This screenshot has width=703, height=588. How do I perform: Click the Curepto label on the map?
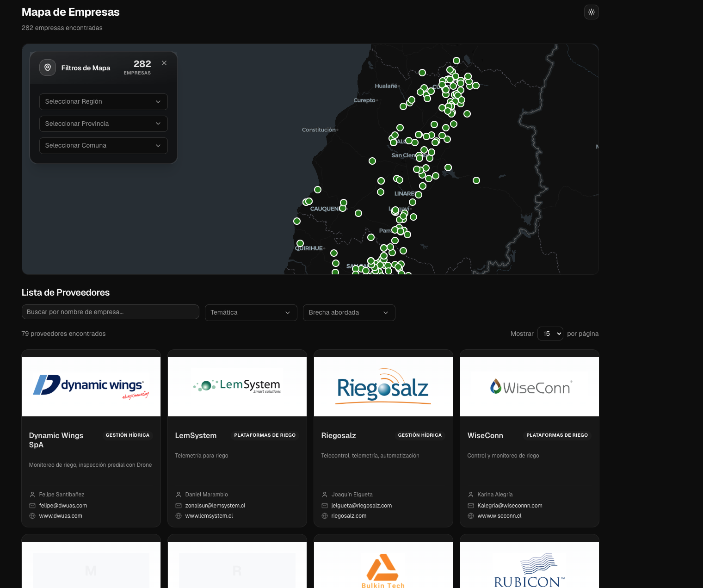[x=364, y=100]
